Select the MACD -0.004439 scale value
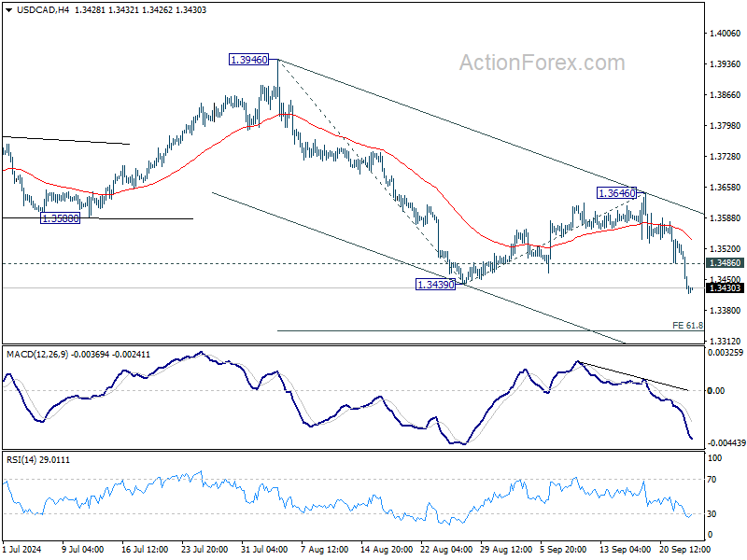Screen dimensions: 747x560 [x=726, y=442]
